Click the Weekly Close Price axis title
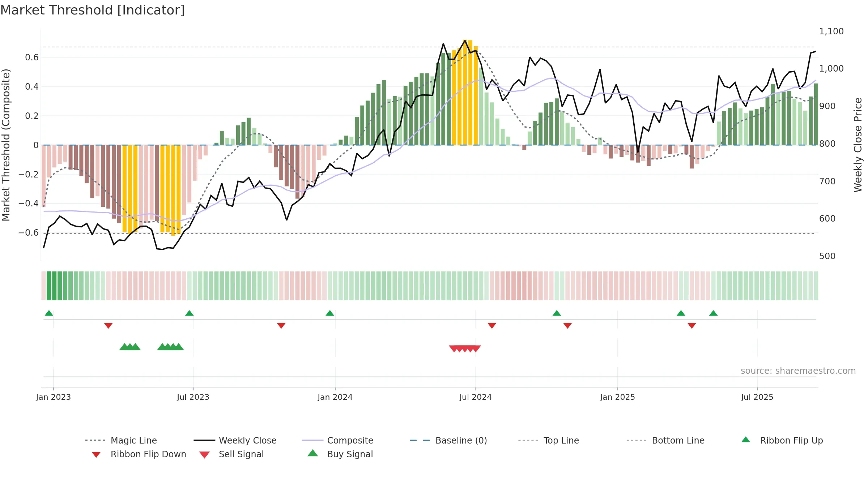Screen dimensions: 868x488 click(x=858, y=145)
